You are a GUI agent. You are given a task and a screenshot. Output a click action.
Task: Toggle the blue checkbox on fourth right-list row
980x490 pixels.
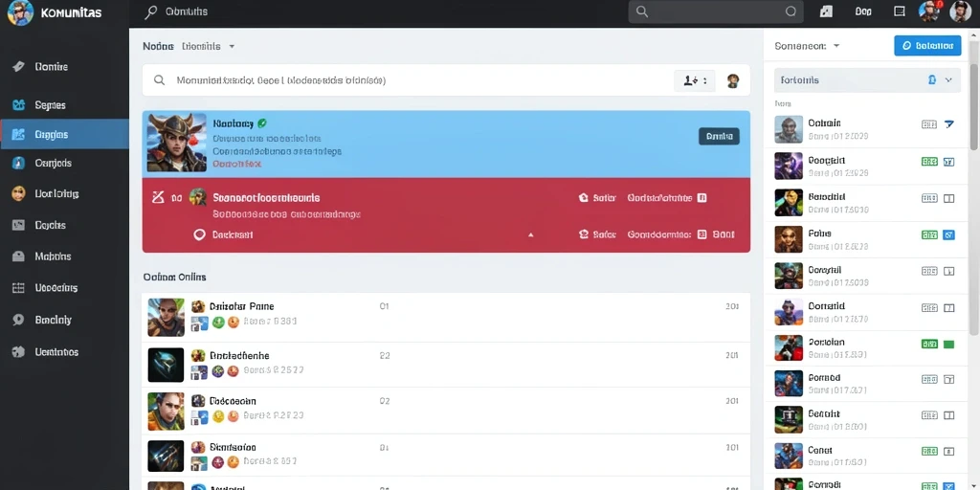pyautogui.click(x=948, y=235)
